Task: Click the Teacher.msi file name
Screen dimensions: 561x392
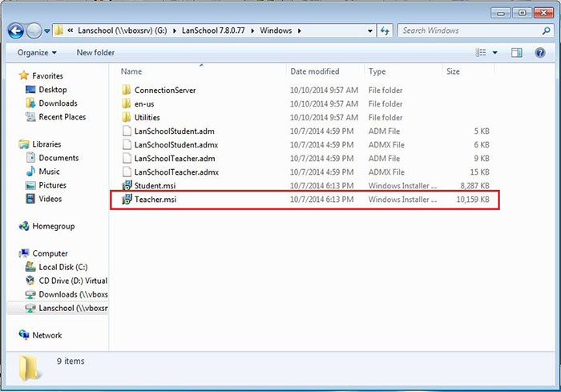Action: tap(155, 200)
